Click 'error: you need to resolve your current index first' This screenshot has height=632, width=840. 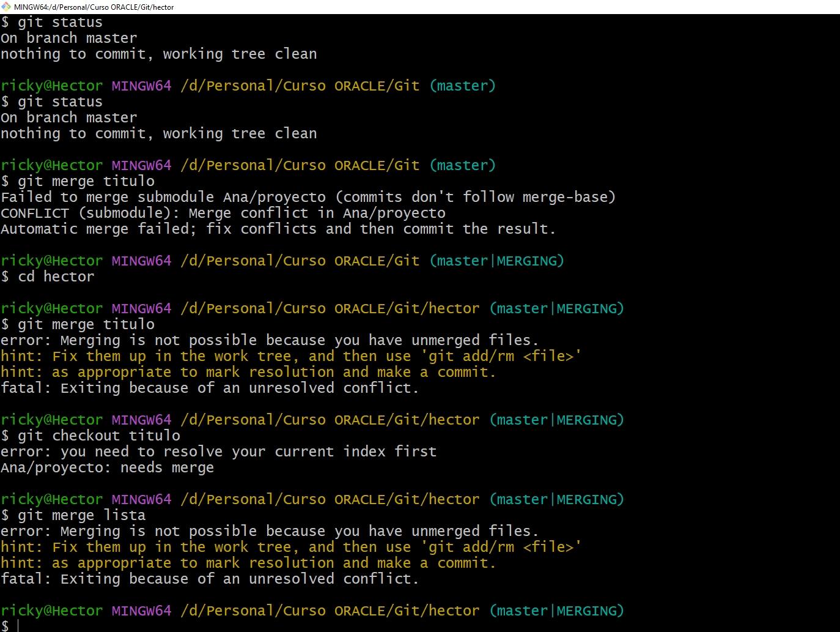point(219,452)
